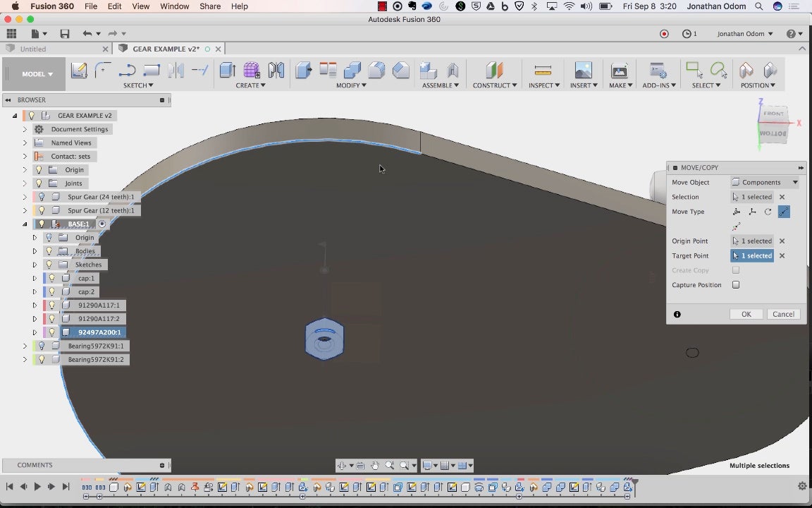Click the Point to Point move type icon

coord(784,212)
